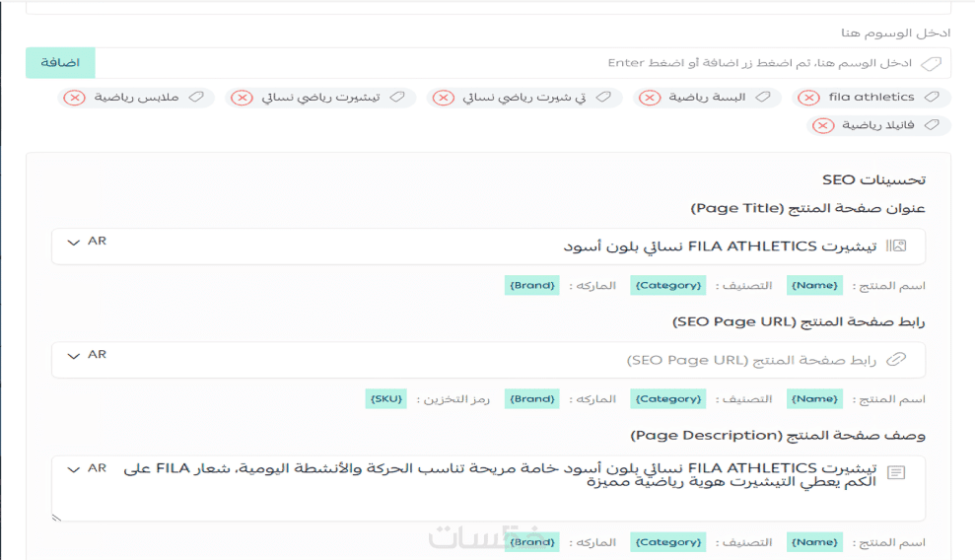Insert {Brand} placeholder under SEO Page URL
Viewport: 975px width, 560px height.
click(x=531, y=399)
